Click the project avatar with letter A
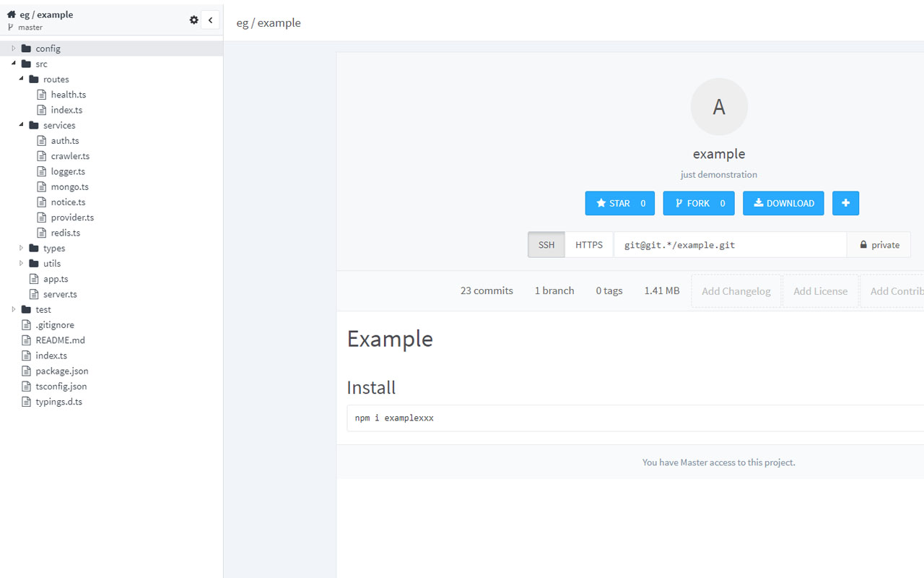This screenshot has width=924, height=578. click(x=719, y=107)
